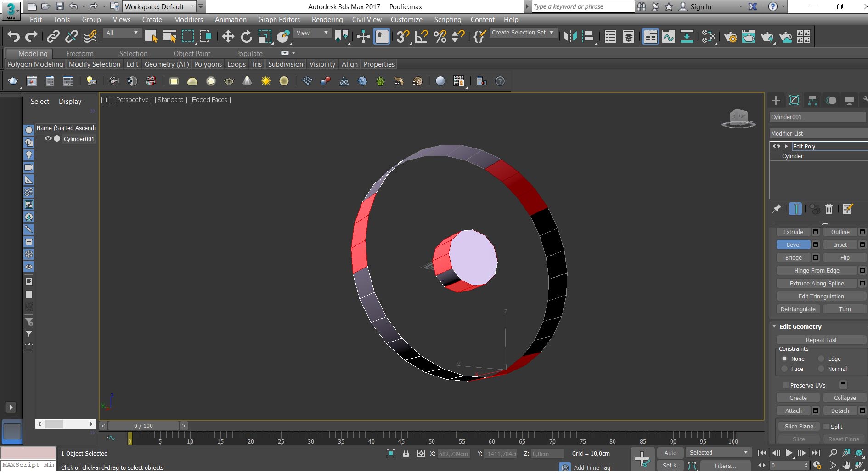Toggle the Angle Snap icon
The image size is (868, 473).
[421, 36]
